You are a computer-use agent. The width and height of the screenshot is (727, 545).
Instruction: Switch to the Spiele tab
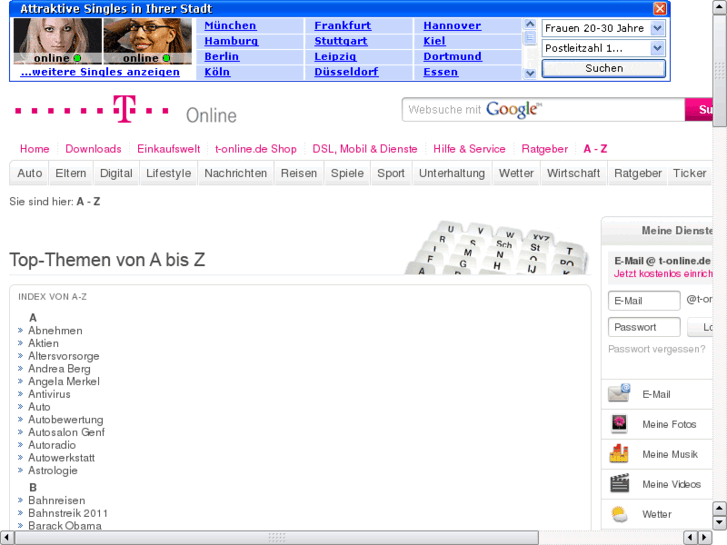point(347,173)
